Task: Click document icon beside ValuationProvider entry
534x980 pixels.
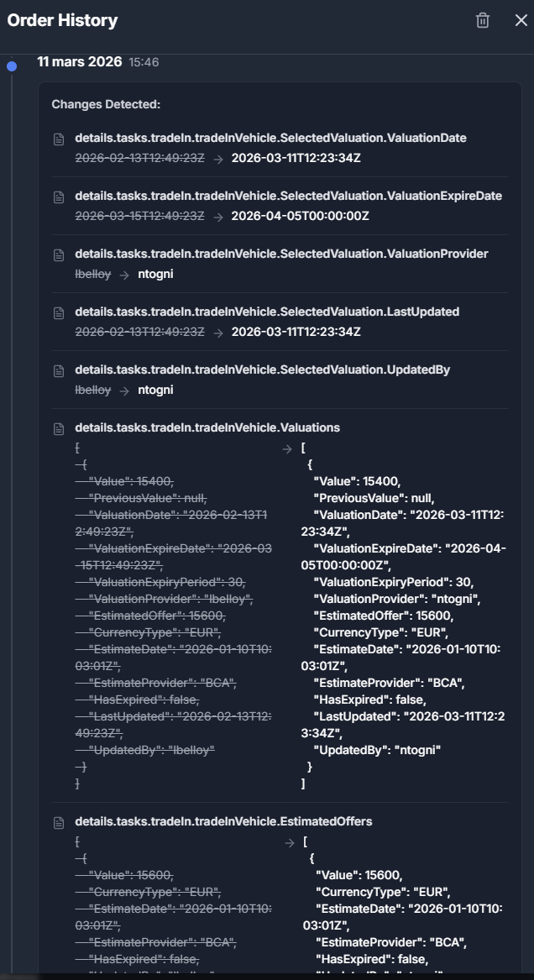Action: (59, 254)
